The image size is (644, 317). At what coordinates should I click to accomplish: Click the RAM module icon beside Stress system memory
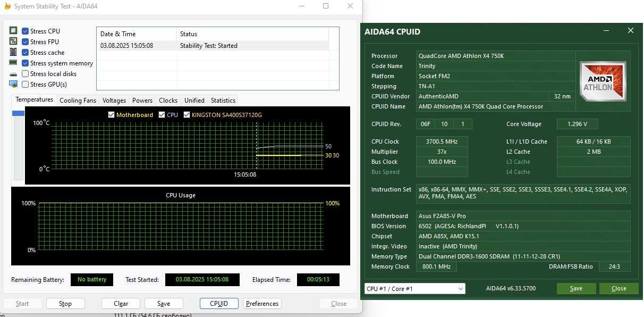(x=13, y=63)
